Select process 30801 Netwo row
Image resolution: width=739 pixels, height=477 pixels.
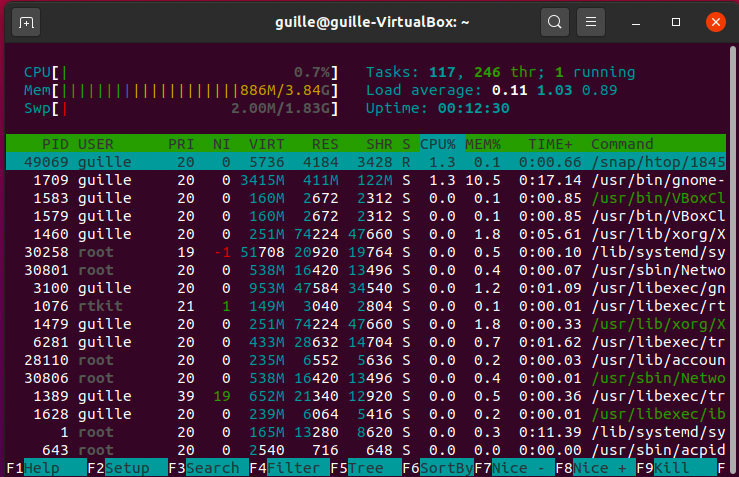pyautogui.click(x=366, y=270)
